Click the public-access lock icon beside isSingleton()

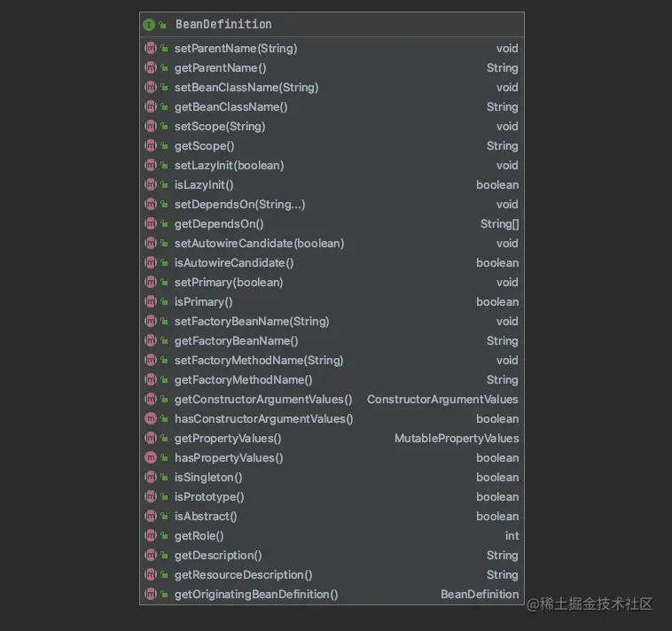tap(164, 477)
